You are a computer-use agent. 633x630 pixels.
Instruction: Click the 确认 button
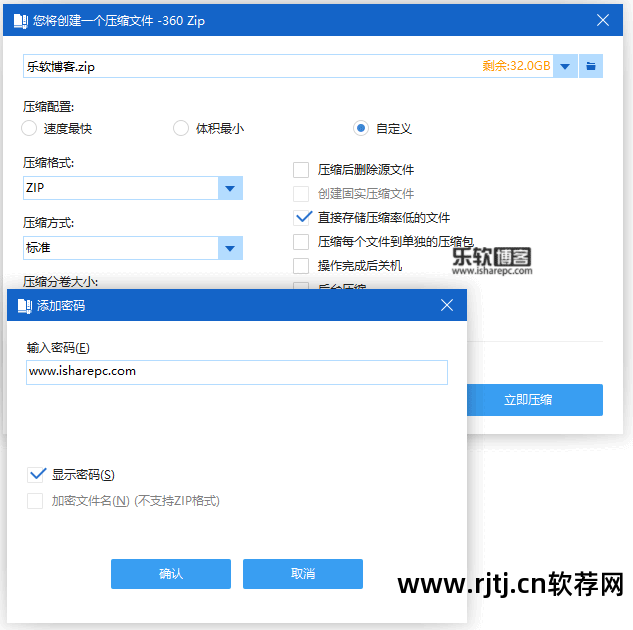(x=171, y=573)
